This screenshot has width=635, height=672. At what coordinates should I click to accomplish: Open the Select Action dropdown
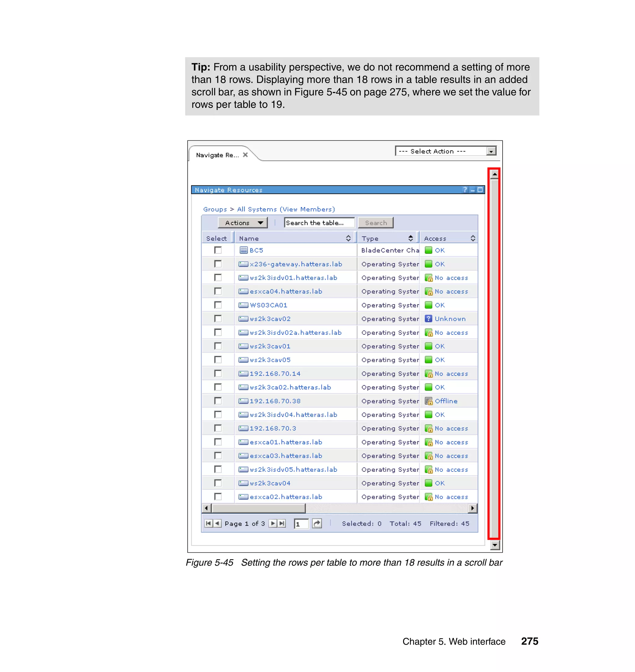tap(445, 151)
